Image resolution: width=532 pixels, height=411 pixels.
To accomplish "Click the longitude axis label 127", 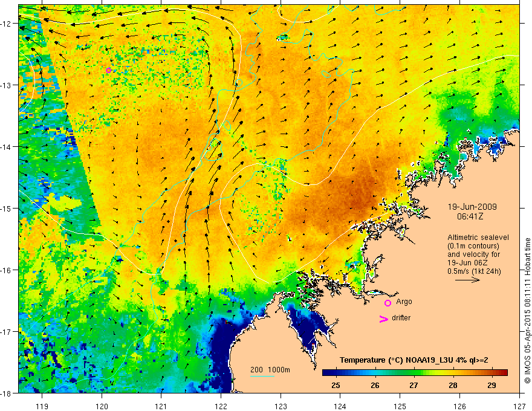I will (519, 406).
